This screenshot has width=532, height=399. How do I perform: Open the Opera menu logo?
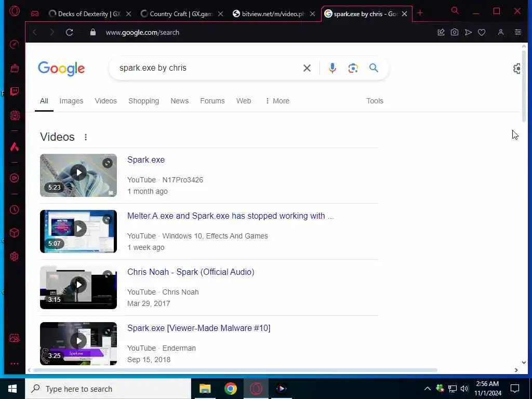(15, 11)
